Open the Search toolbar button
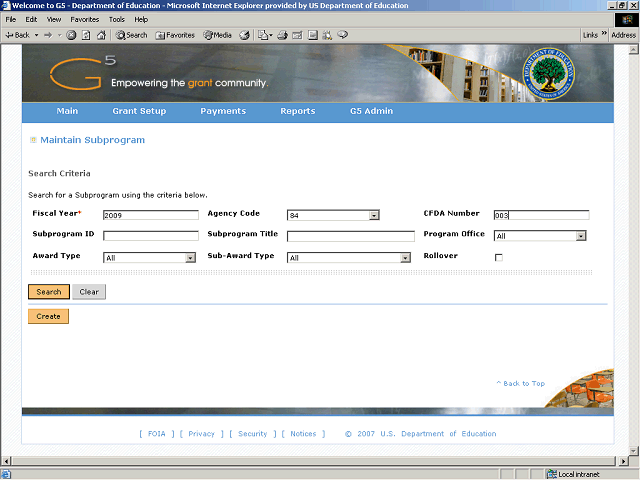The width and height of the screenshot is (640, 480). click(131, 35)
